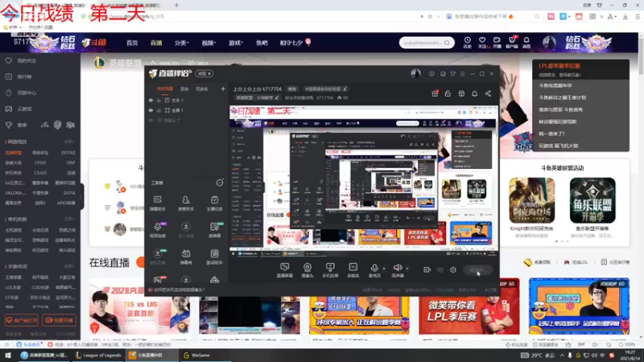Toggle the unlock padlock icon next to gift box

pos(448,93)
